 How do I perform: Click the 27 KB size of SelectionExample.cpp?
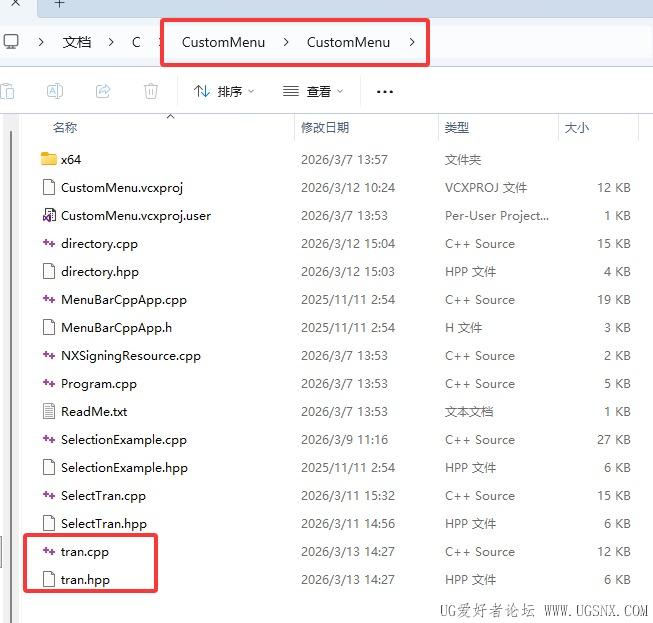613,440
